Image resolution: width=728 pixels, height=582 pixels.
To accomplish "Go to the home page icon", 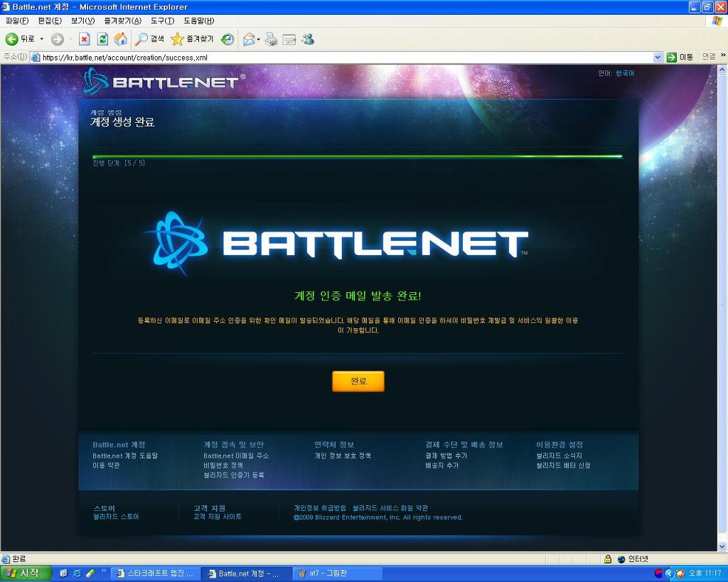I will pos(121,40).
